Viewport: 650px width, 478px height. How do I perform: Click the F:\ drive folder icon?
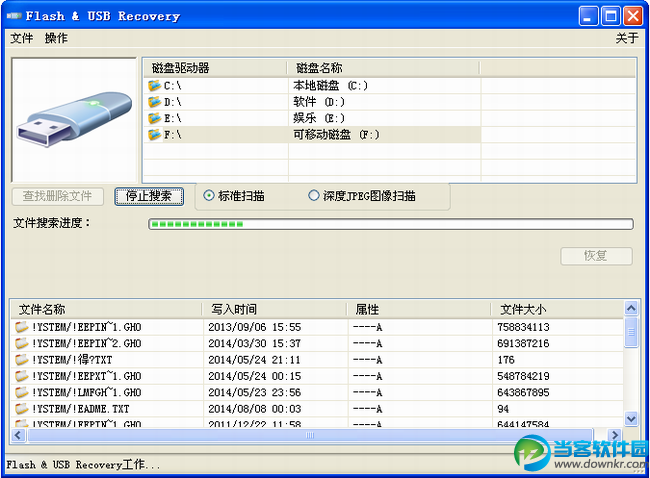point(154,135)
